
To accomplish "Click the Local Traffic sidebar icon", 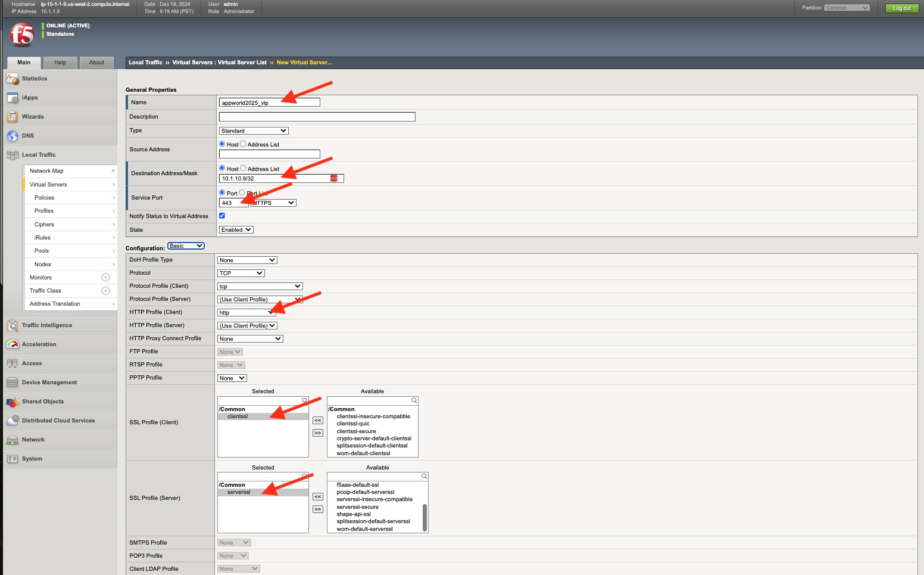I will (x=13, y=155).
